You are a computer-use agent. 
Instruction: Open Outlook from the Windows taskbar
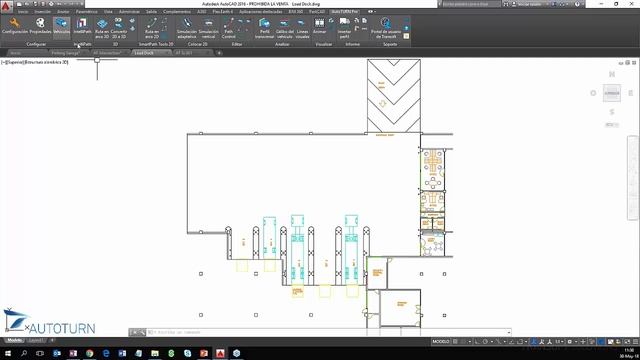point(57,353)
